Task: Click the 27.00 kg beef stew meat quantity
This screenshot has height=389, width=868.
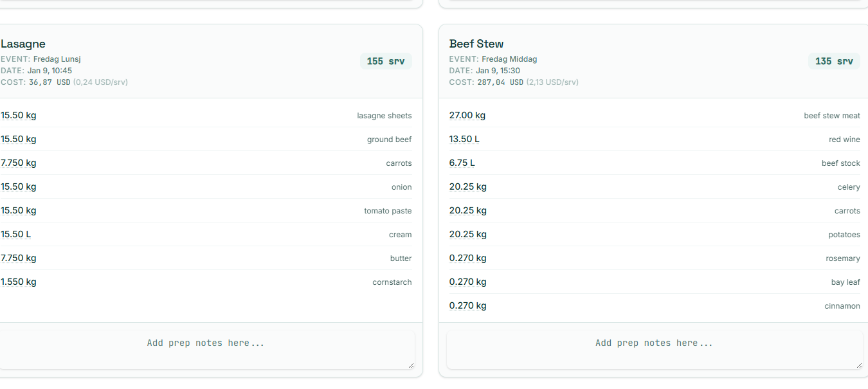Action: coord(467,116)
